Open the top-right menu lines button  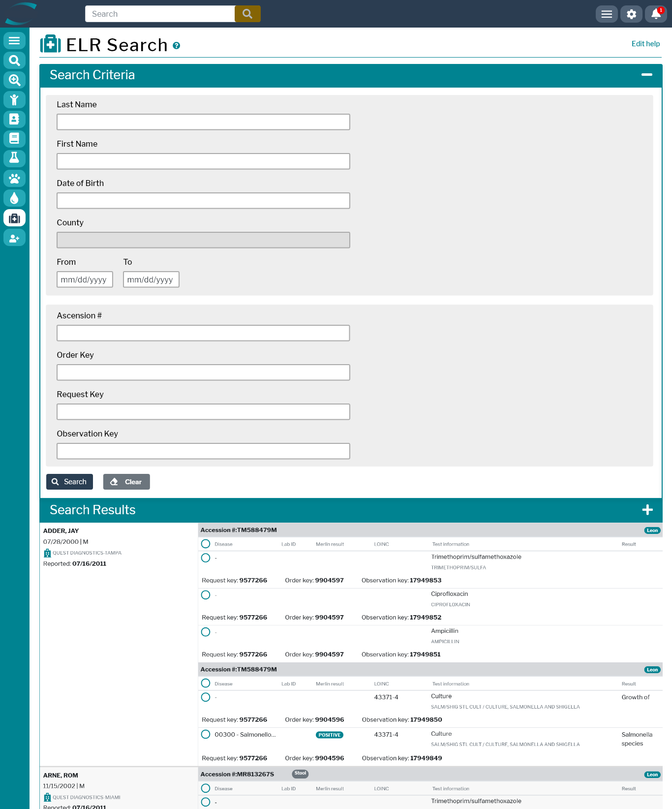[607, 14]
